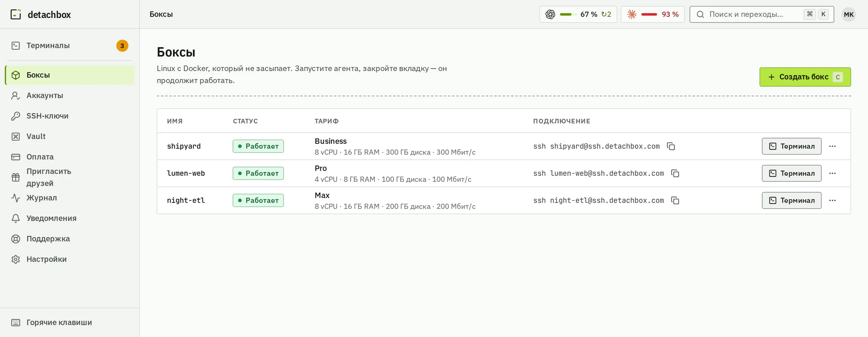Click ssh shipyard@ssh.detachbox.com text
The height and width of the screenshot is (337, 868).
pyautogui.click(x=596, y=146)
